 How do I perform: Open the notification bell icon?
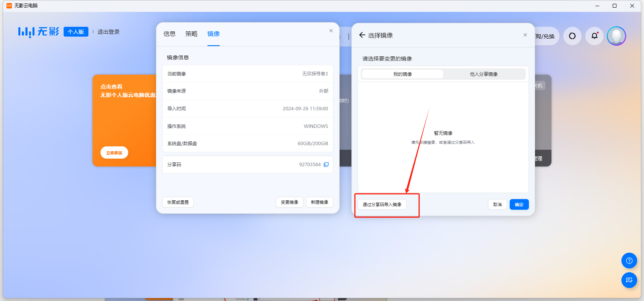(594, 36)
